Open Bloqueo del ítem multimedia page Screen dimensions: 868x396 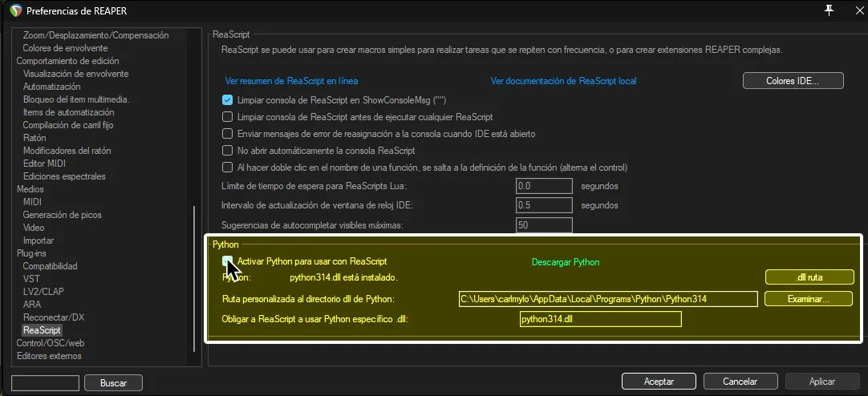coord(76,99)
